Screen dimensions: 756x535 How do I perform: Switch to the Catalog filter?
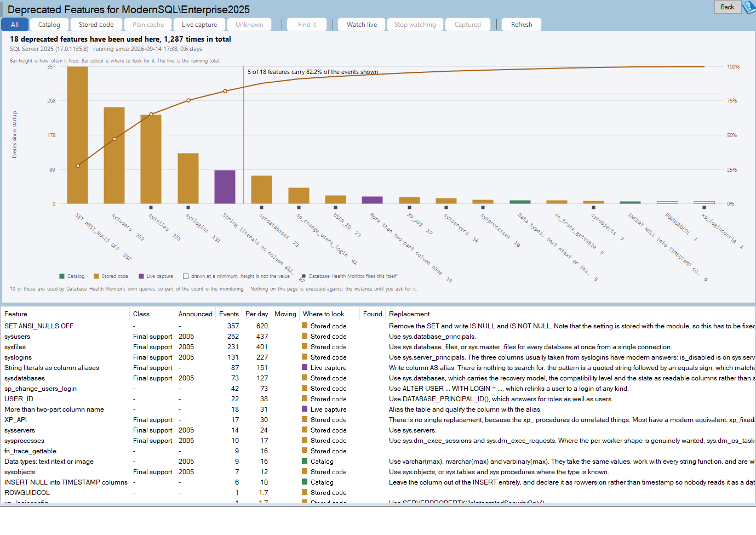click(49, 25)
